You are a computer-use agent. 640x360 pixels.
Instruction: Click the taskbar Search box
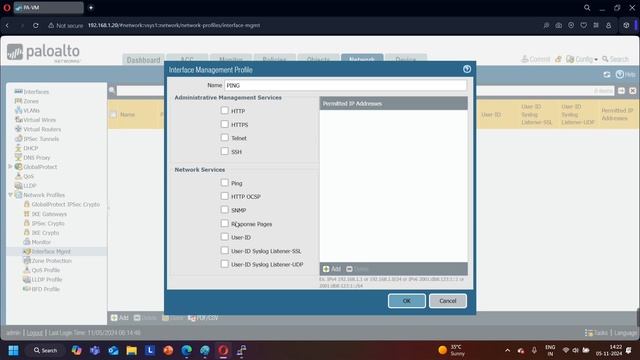45,350
